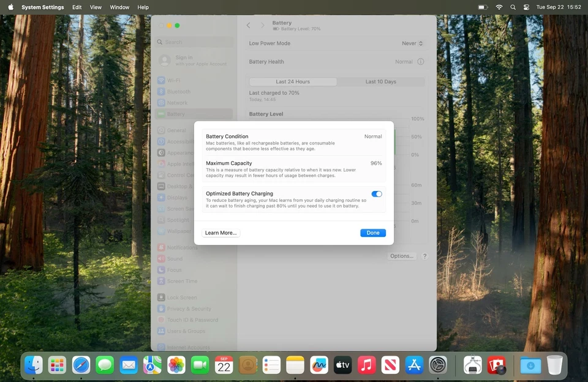588x382 pixels.
Task: Switch to Last 10 Days tab
Action: (380, 81)
